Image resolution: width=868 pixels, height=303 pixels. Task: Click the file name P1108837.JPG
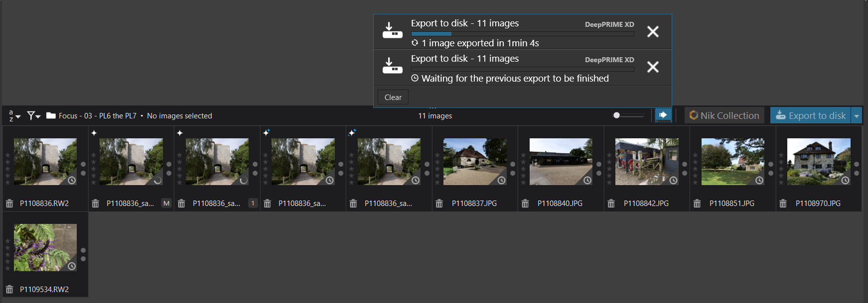[474, 203]
